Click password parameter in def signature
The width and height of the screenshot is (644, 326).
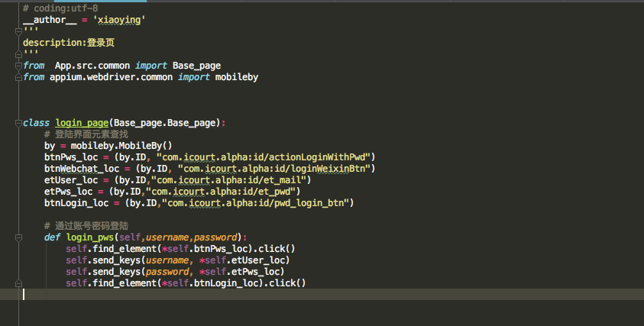(215, 237)
